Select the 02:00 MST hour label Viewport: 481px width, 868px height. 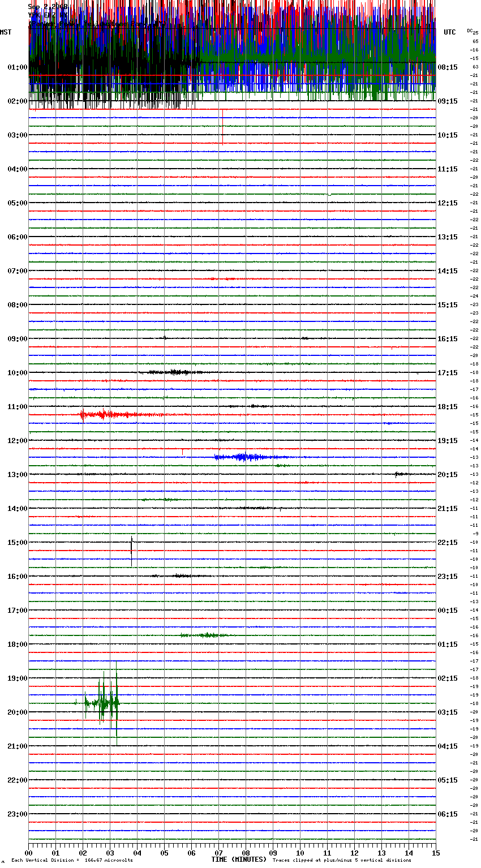click(18, 101)
